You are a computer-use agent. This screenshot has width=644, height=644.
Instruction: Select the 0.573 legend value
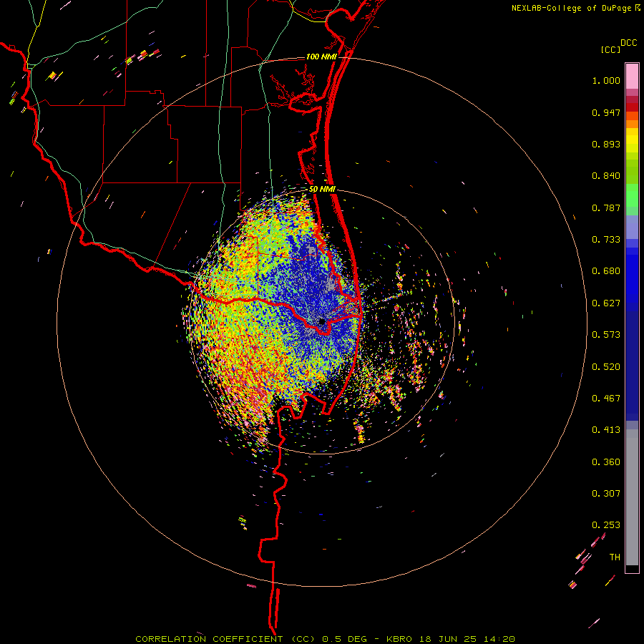click(606, 335)
